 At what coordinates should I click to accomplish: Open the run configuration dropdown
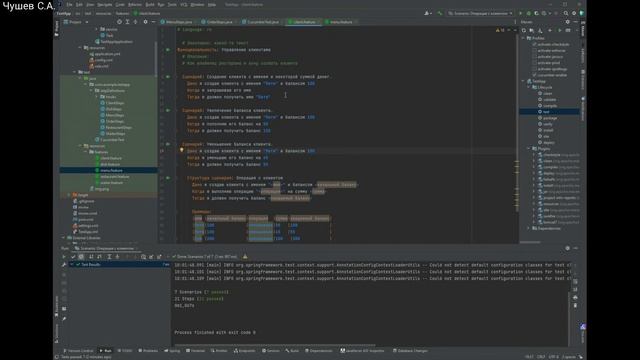point(480,13)
